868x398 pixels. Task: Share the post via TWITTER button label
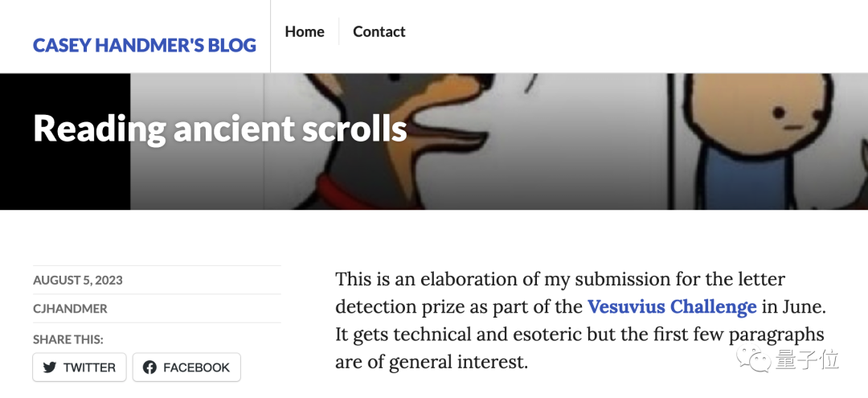(x=89, y=367)
